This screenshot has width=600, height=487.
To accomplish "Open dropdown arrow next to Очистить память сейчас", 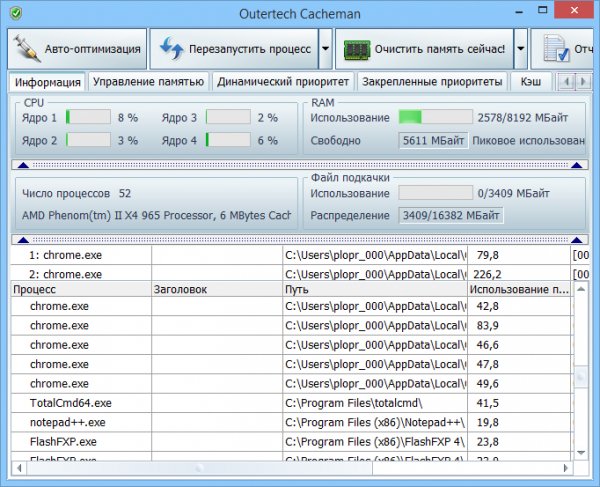I will pyautogui.click(x=520, y=49).
